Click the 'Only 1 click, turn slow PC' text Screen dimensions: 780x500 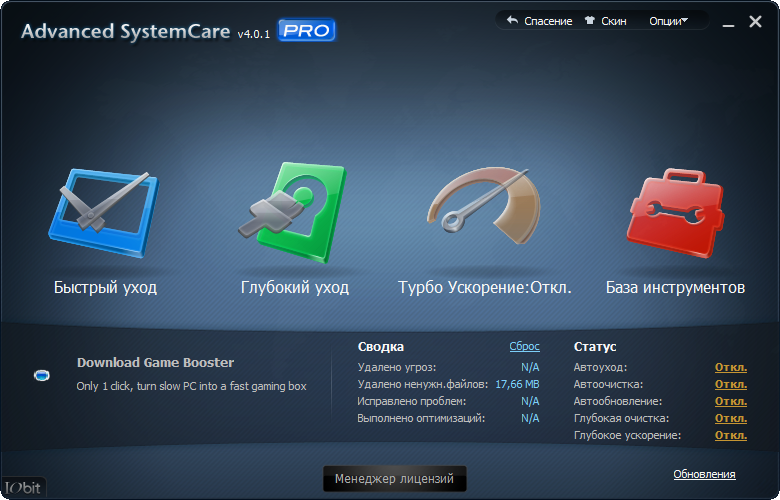[192, 386]
